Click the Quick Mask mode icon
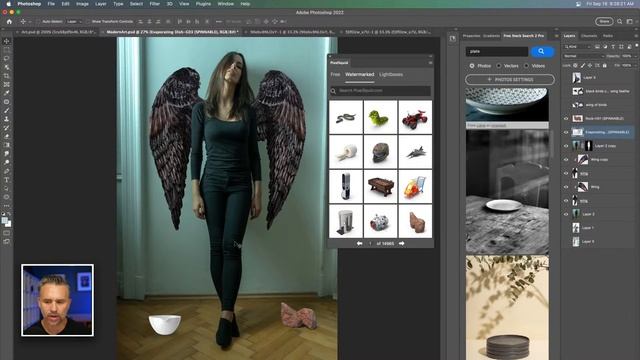This screenshot has height=360, width=640. 7,233
